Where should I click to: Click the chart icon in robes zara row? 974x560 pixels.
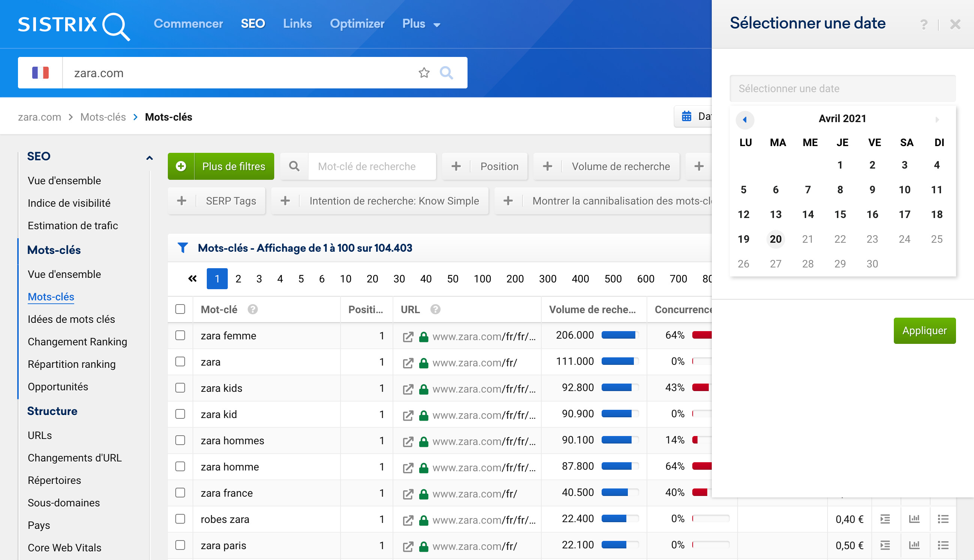click(914, 519)
